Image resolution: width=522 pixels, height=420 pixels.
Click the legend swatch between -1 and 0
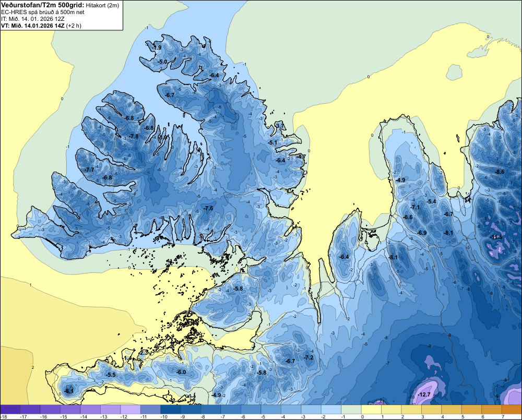[x=351, y=410]
